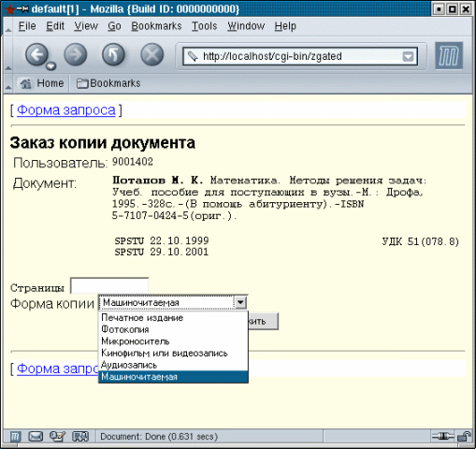Follow the top Форма запроса link
The width and height of the screenshot is (476, 449).
pos(66,110)
